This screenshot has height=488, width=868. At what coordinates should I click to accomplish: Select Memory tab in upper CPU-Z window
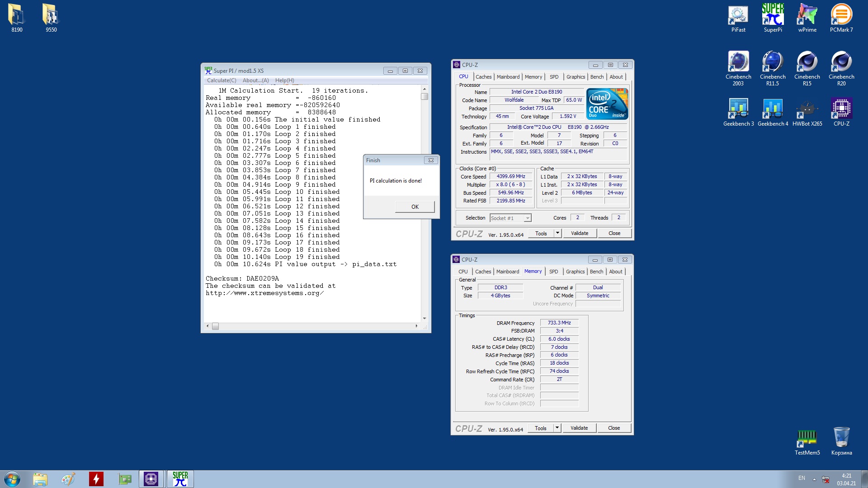tap(533, 77)
